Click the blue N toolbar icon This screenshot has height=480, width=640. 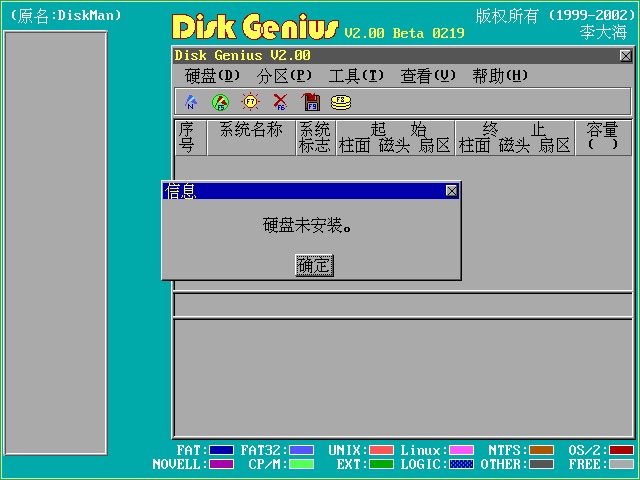point(190,102)
